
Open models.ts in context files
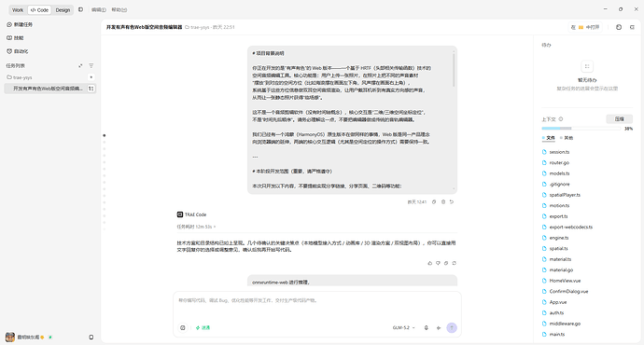pyautogui.click(x=559, y=173)
